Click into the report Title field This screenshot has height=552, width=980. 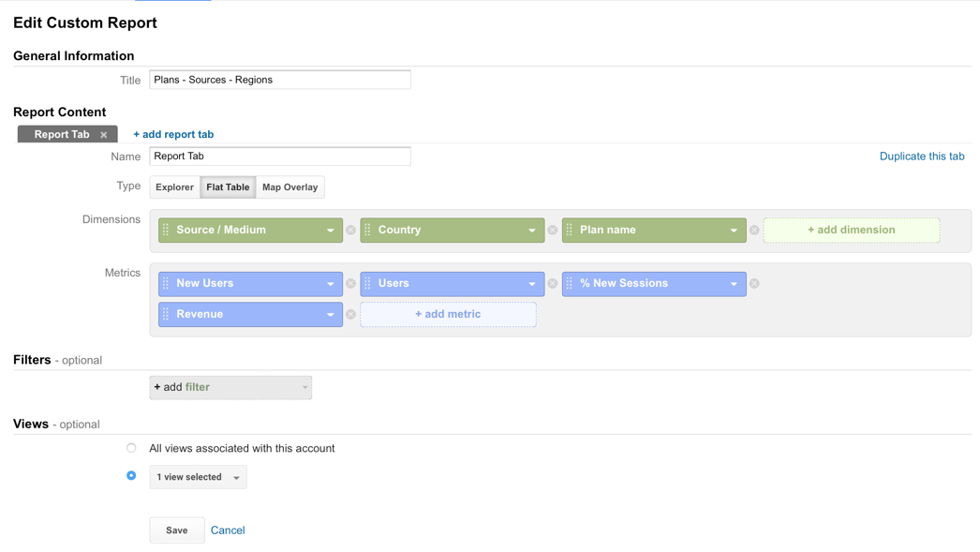[x=279, y=80]
